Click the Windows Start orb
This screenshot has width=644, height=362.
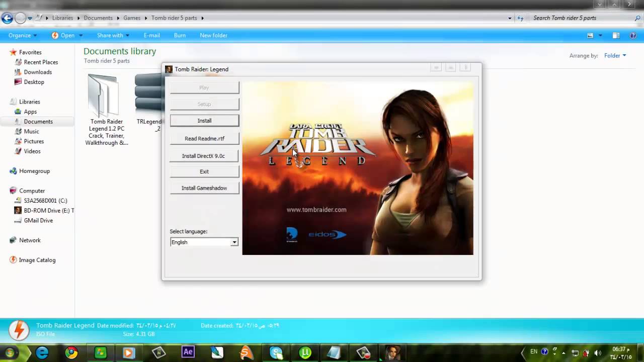pyautogui.click(x=10, y=352)
